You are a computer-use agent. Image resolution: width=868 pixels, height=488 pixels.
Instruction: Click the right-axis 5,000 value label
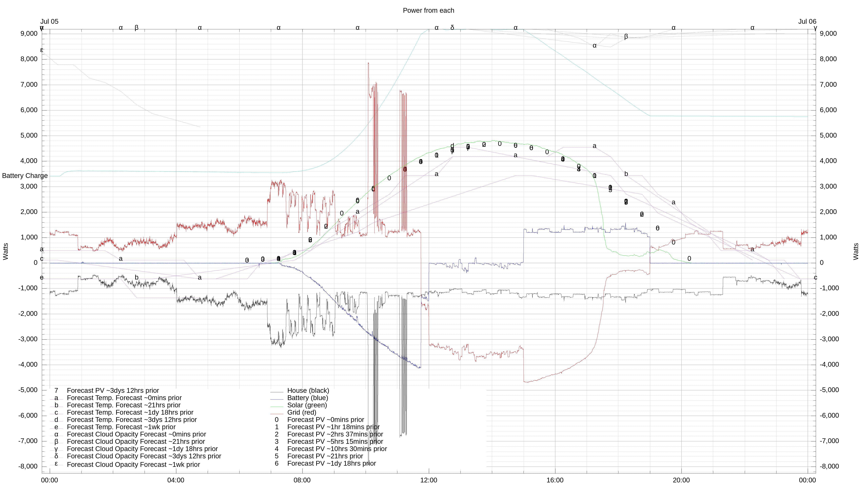[828, 135]
